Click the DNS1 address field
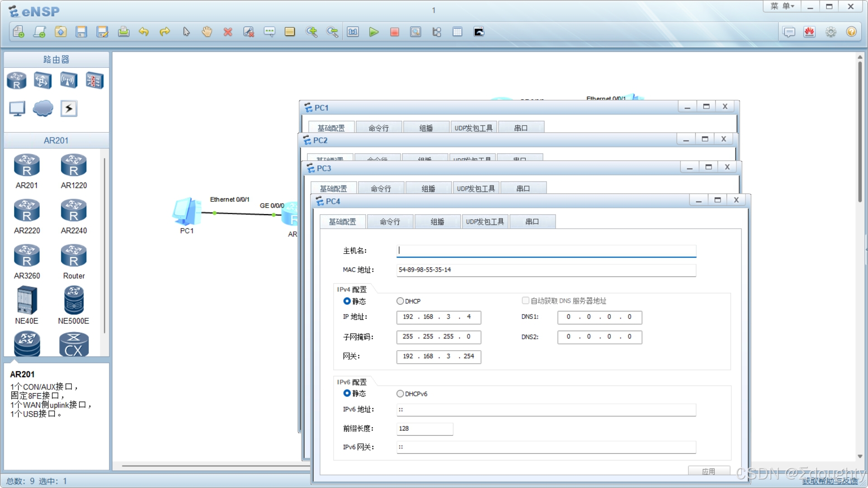The height and width of the screenshot is (488, 868). click(x=599, y=317)
